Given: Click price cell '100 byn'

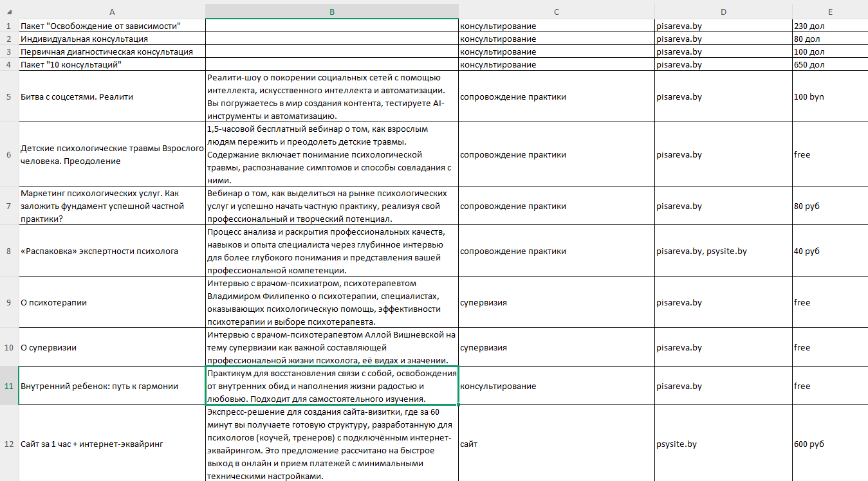Looking at the screenshot, I should 830,96.
